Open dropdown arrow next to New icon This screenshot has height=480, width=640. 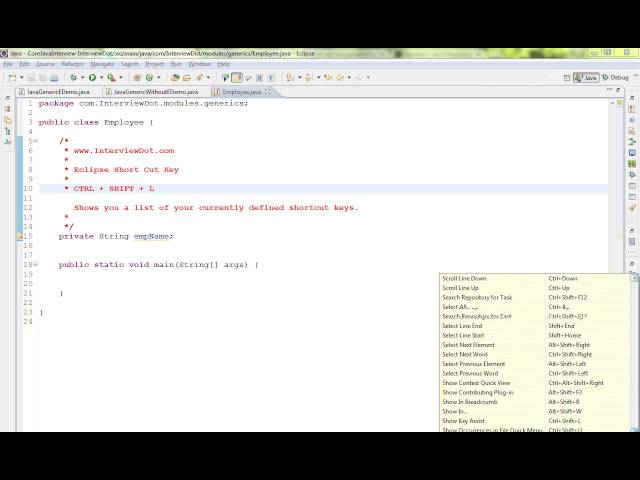[22, 78]
